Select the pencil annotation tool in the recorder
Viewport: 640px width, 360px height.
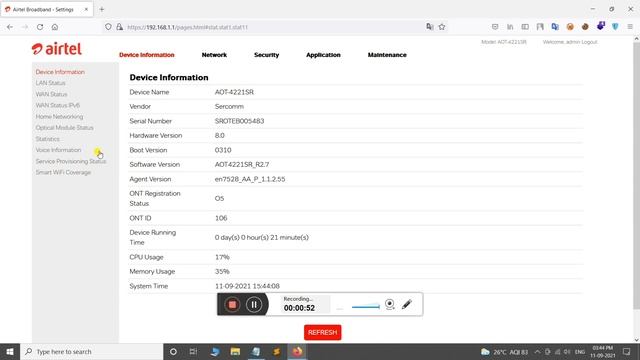point(407,304)
